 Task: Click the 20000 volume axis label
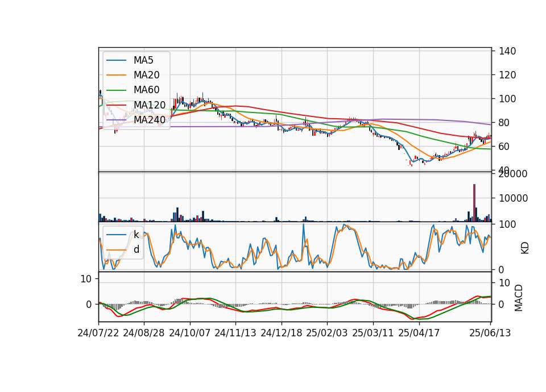pos(513,174)
